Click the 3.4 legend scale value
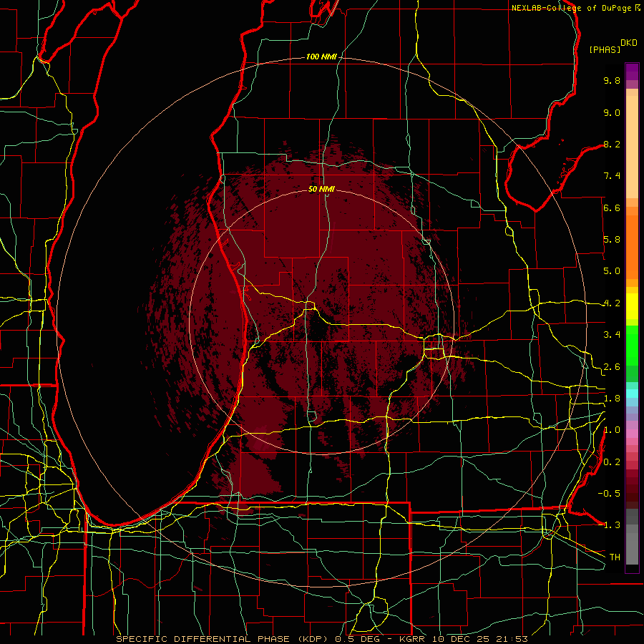The height and width of the screenshot is (644, 644). click(612, 335)
